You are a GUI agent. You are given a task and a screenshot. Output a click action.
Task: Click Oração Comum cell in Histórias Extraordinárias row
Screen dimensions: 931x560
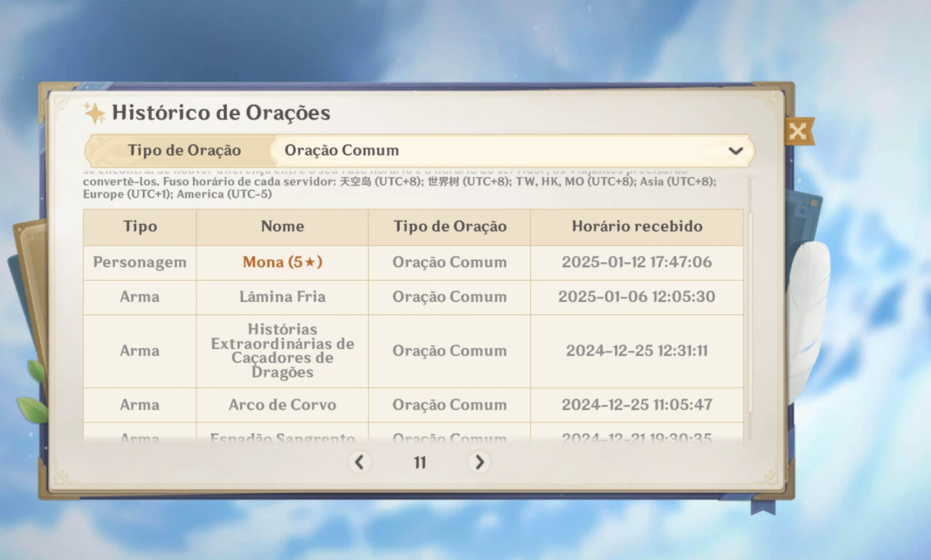[450, 351]
